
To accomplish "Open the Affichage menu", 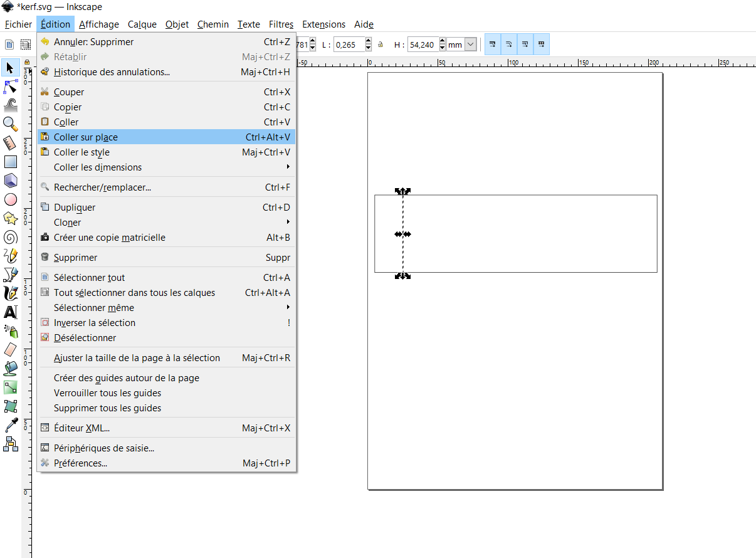I will (x=99, y=24).
